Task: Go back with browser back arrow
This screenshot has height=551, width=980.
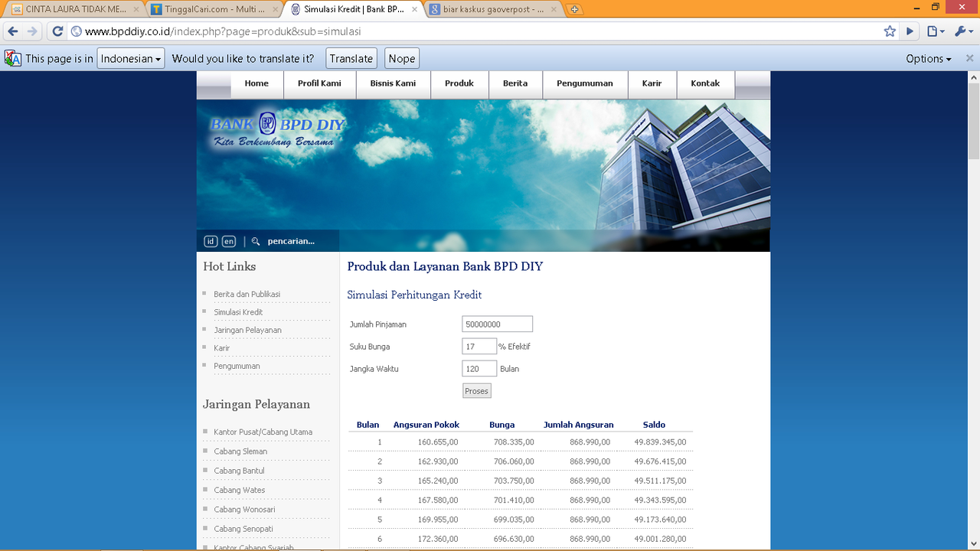Action: 12,31
